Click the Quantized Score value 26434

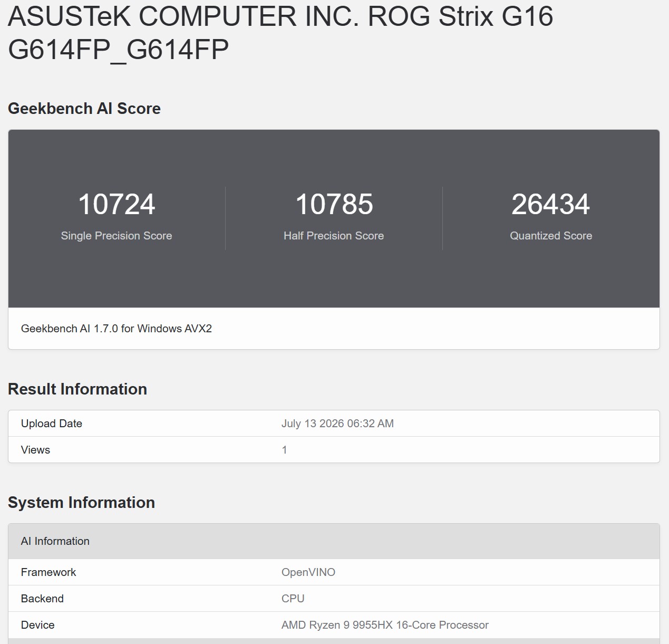tap(551, 204)
